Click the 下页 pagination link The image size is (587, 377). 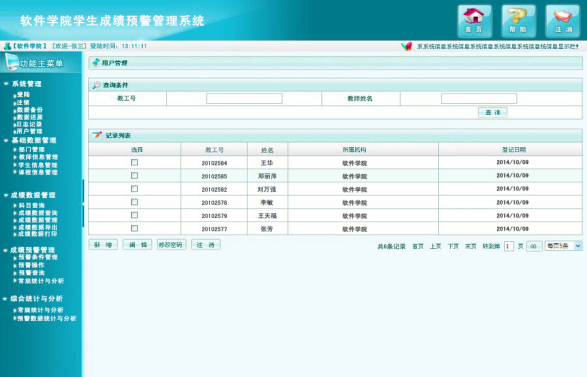coord(453,246)
